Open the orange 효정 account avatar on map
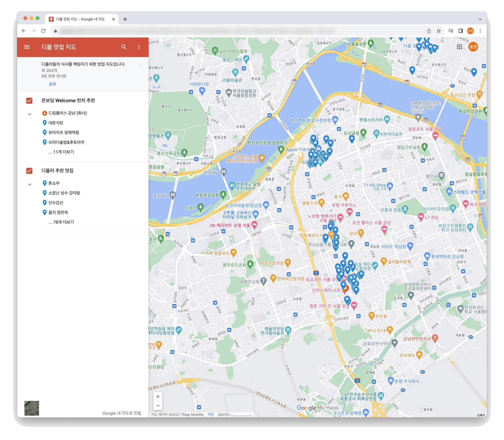 [x=473, y=47]
